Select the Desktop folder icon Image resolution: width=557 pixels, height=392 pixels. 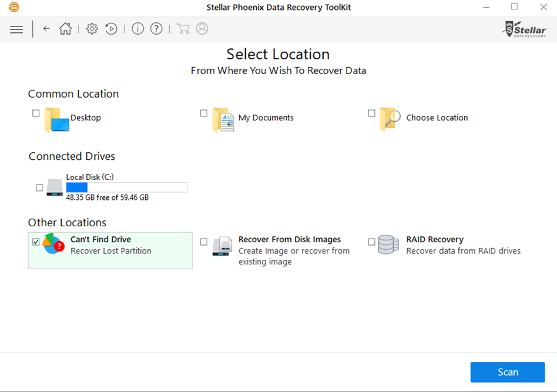point(56,120)
